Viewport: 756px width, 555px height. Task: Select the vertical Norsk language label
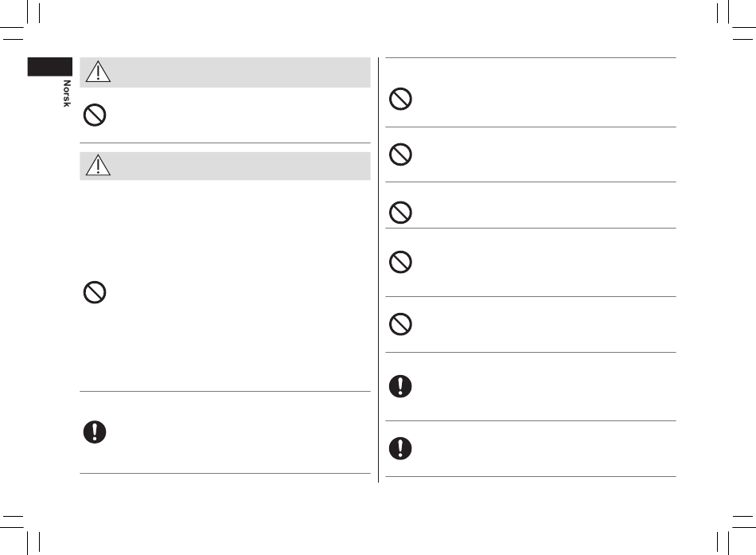pyautogui.click(x=67, y=94)
